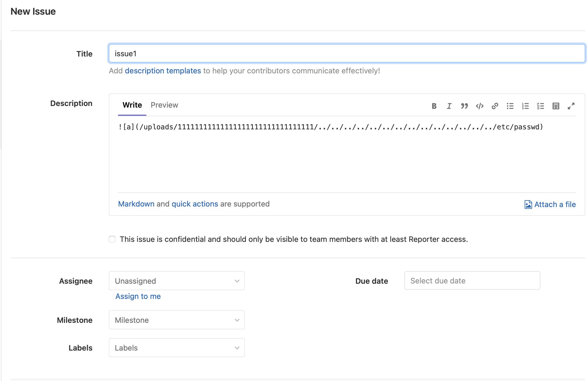Insert code with the code icon
Viewport: 588px width, 381px height.
coord(479,106)
